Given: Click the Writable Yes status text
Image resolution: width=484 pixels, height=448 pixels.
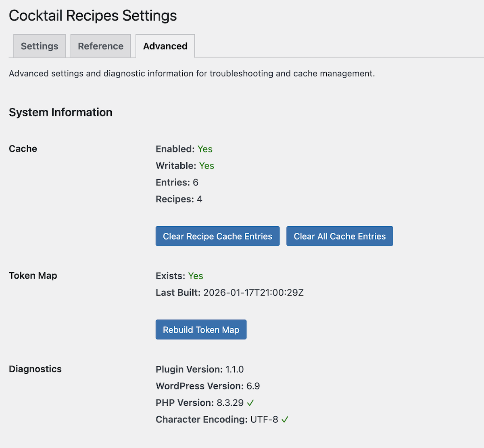Looking at the screenshot, I should point(207,166).
